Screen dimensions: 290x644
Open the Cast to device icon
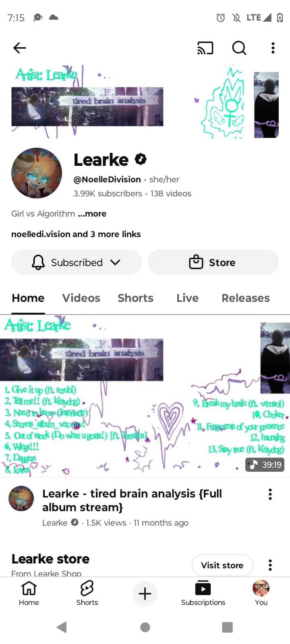(205, 48)
